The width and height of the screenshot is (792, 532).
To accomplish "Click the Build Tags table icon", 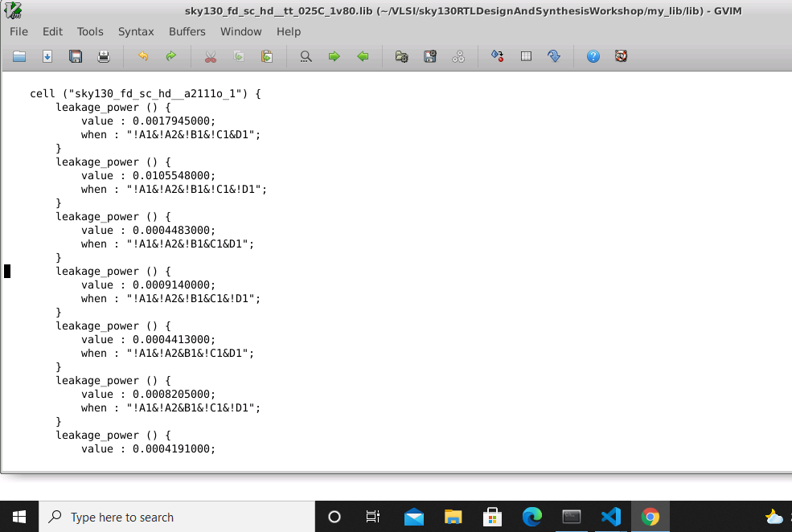I will (525, 56).
